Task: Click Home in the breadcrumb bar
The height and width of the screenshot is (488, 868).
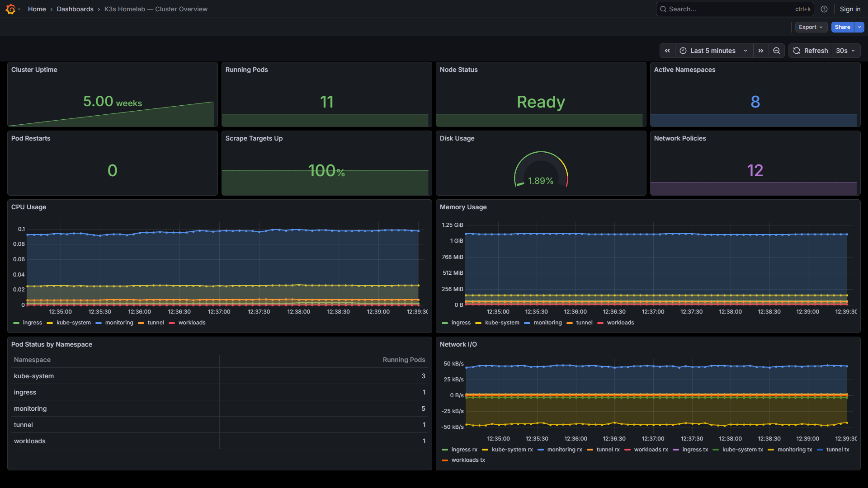Action: pyautogui.click(x=37, y=9)
